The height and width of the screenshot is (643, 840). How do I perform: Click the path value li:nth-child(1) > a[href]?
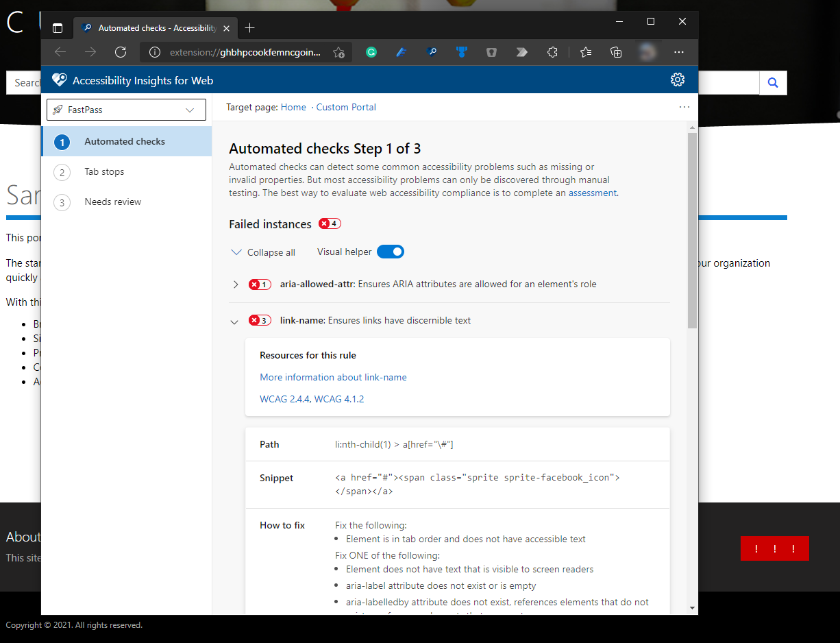pyautogui.click(x=394, y=444)
